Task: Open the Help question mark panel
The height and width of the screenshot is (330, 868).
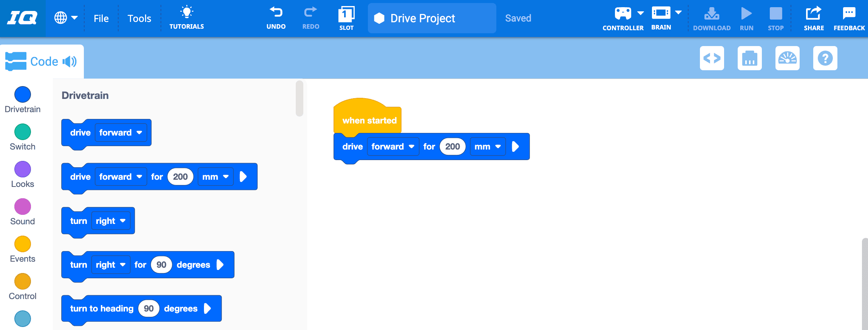Action: click(x=825, y=58)
